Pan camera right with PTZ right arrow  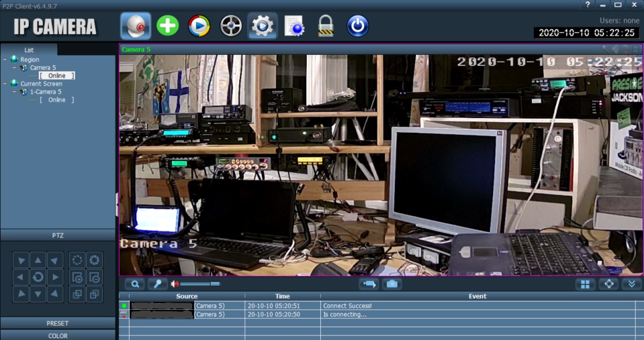click(x=55, y=277)
